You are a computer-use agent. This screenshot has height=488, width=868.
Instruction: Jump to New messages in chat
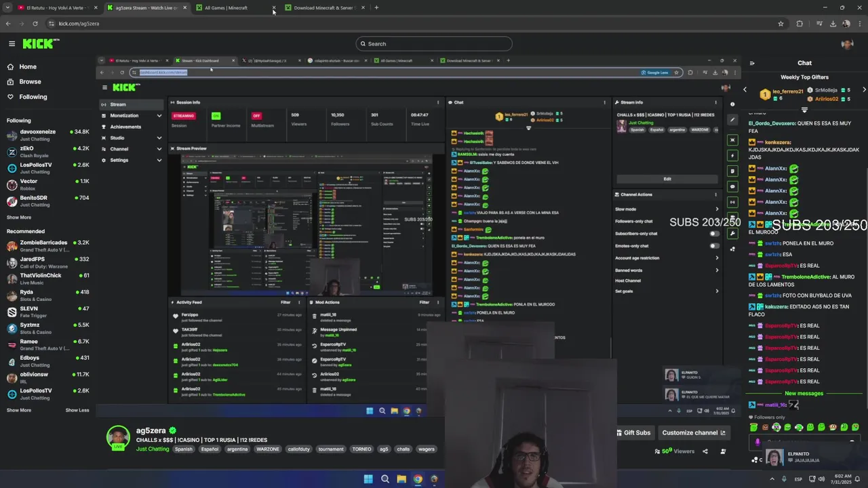(804, 393)
